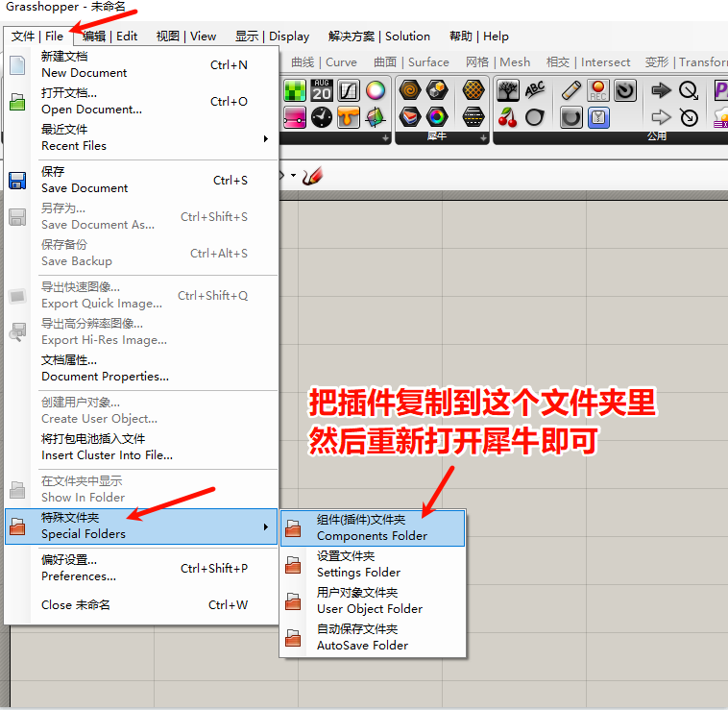Choose New Document from the File menu

point(142,65)
